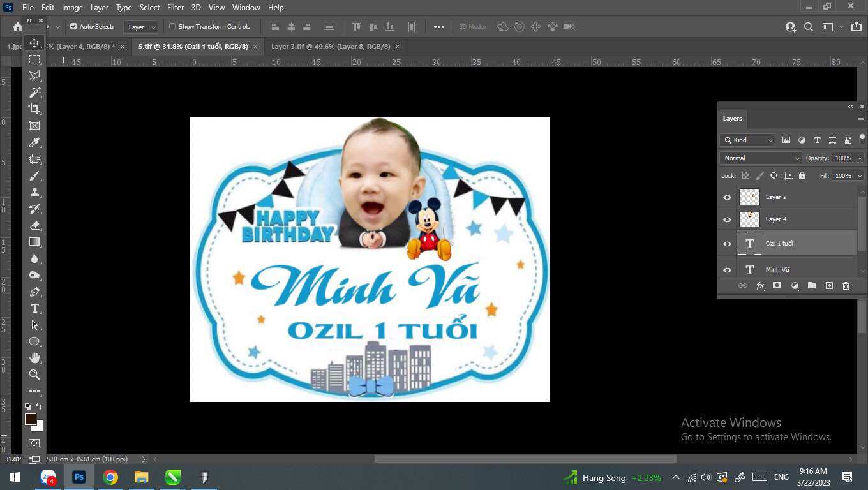The height and width of the screenshot is (490, 868).
Task: Select the Pen tool
Action: tap(34, 292)
